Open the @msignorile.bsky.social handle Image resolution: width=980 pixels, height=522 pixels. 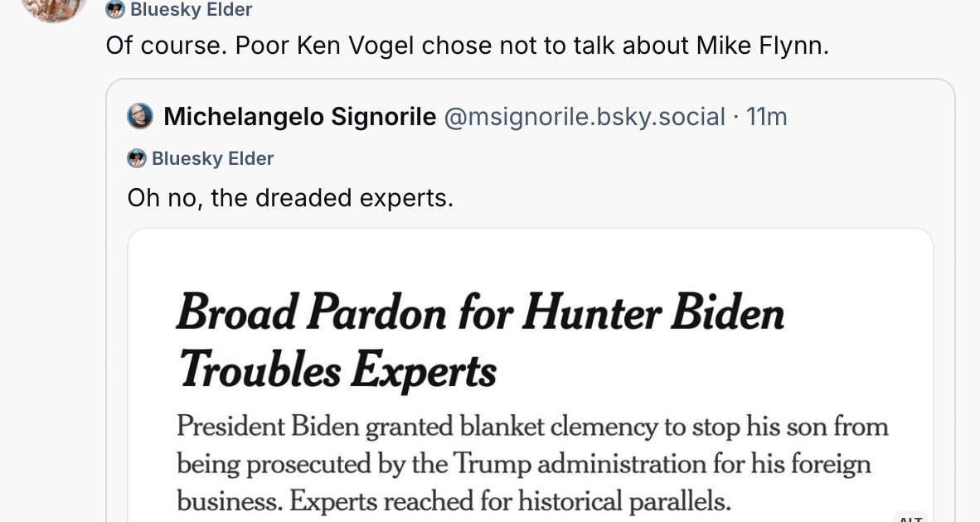click(x=585, y=117)
